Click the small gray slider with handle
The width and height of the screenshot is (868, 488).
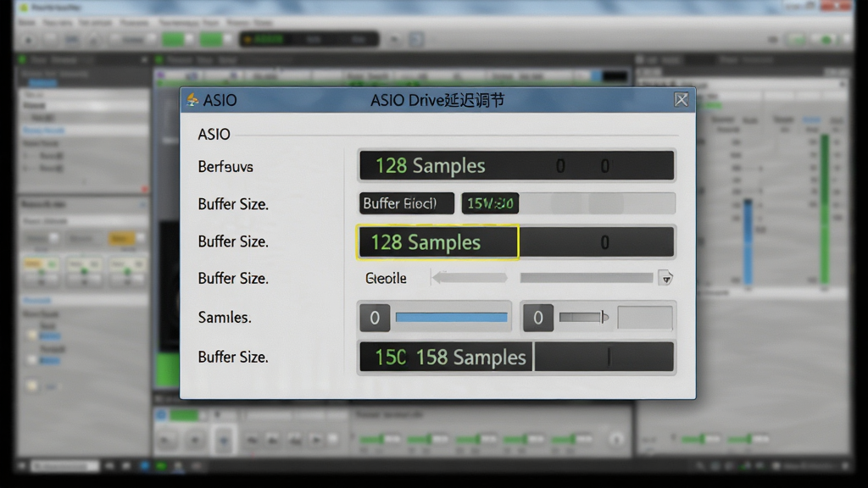583,317
